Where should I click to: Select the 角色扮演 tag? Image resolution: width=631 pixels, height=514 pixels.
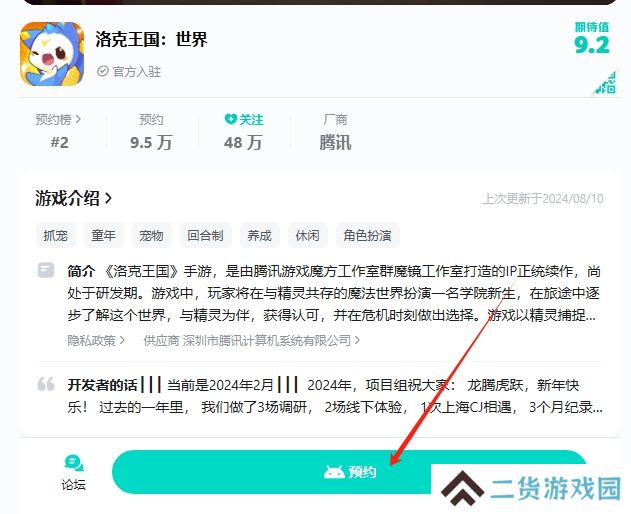point(367,235)
